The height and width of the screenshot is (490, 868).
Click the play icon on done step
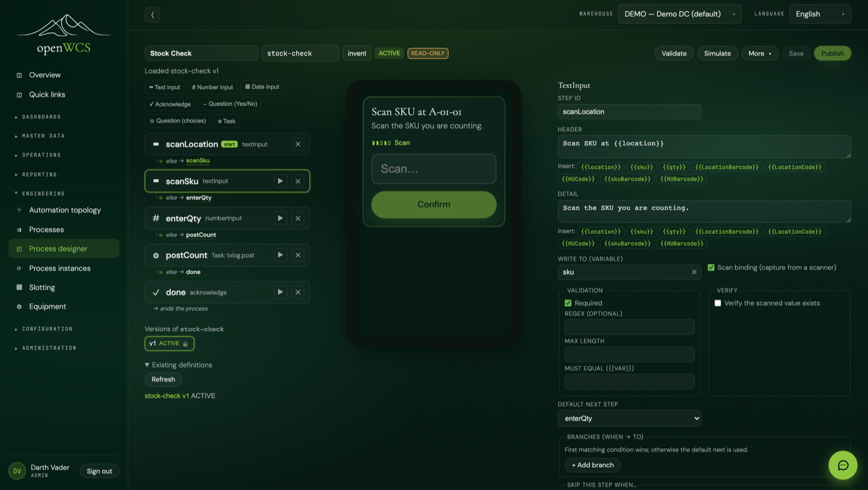[280, 292]
